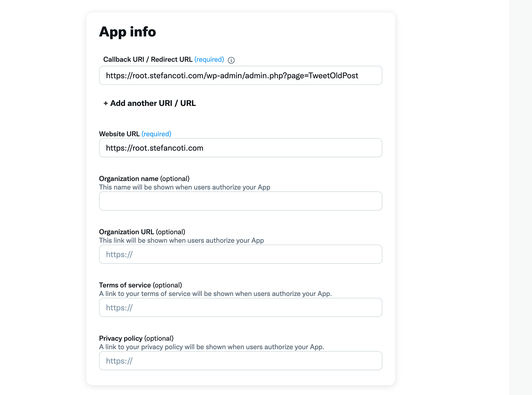This screenshot has height=395, width=532.
Task: Select the Organization URL input field
Action: (x=240, y=254)
